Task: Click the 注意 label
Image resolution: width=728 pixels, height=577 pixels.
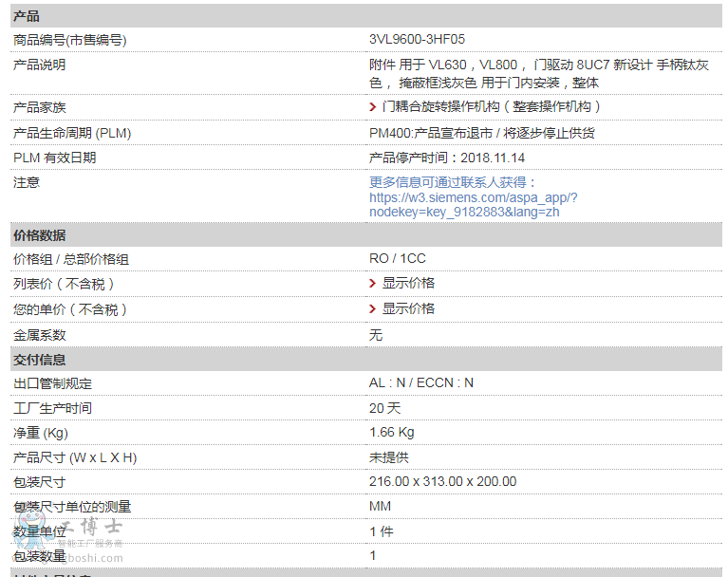Action: 27,182
